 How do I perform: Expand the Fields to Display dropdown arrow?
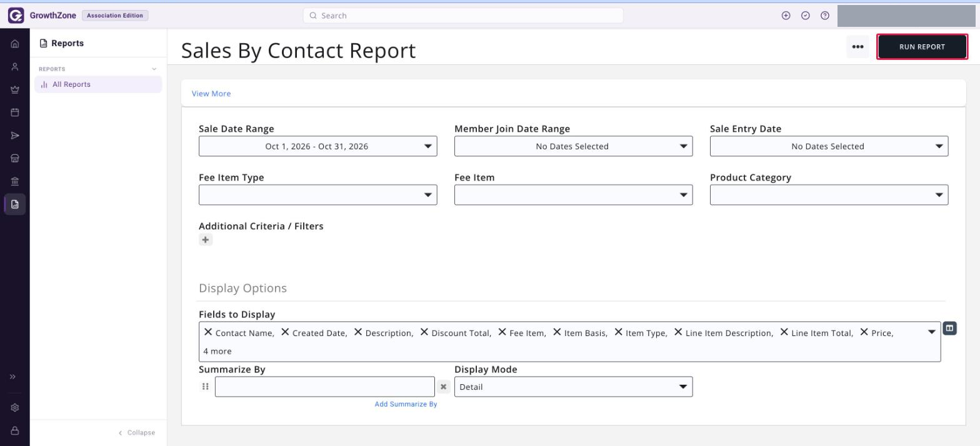point(932,332)
